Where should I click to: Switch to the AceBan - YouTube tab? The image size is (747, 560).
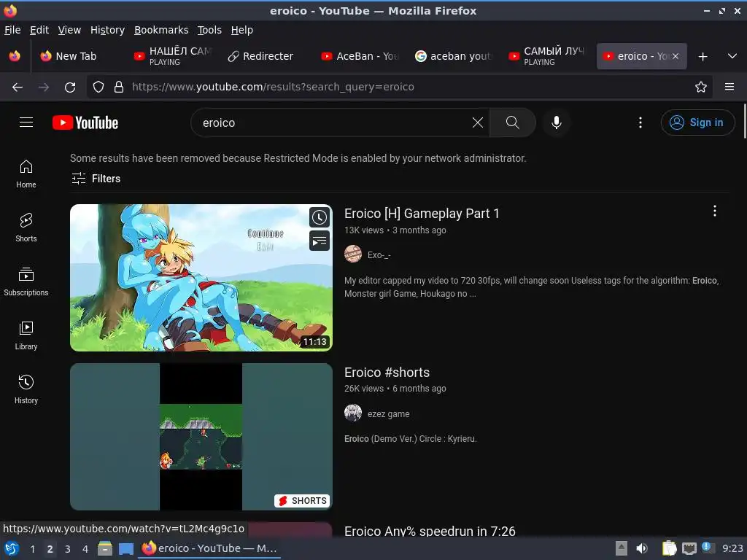click(x=360, y=56)
